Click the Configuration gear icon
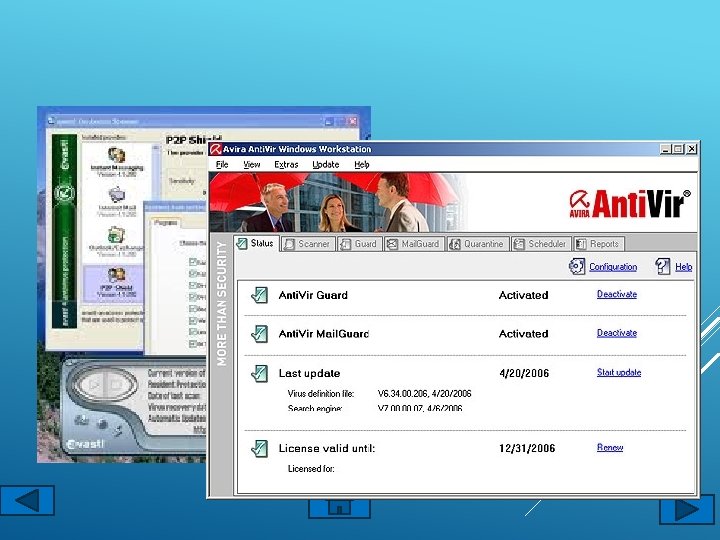This screenshot has height=540, width=720. pyautogui.click(x=577, y=266)
